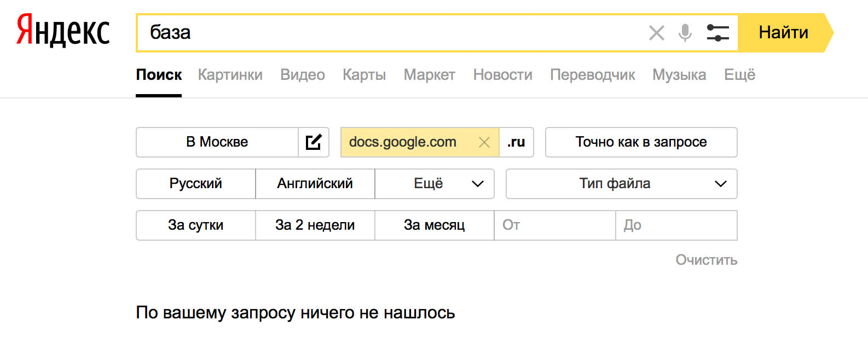Filter results За месяц
The height and width of the screenshot is (349, 868).
point(435,225)
